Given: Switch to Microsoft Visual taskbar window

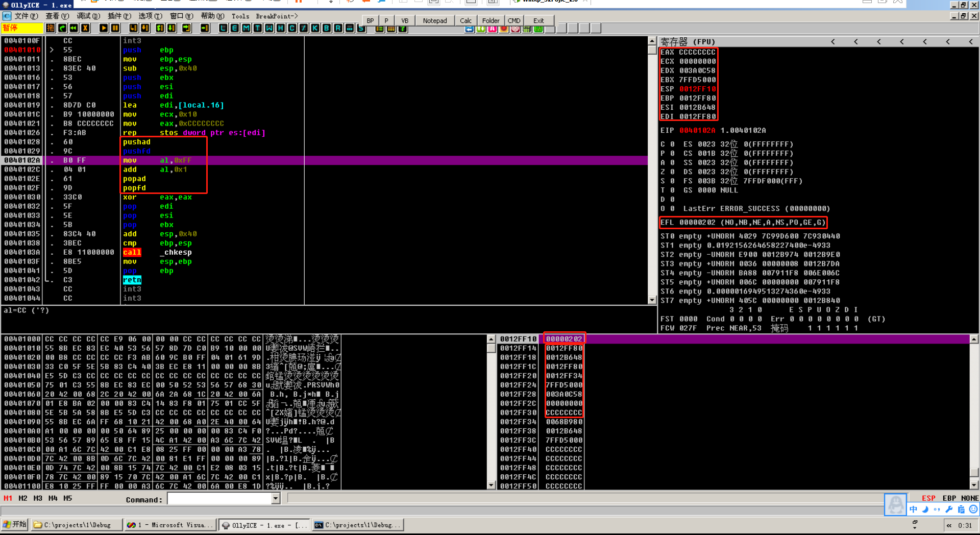Looking at the screenshot, I should (x=170, y=525).
